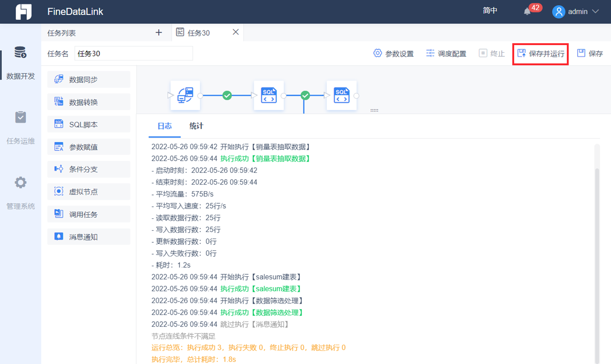This screenshot has width=611, height=364.
Task: Click the 读取数据行数:25行 line
Action: click(x=186, y=217)
